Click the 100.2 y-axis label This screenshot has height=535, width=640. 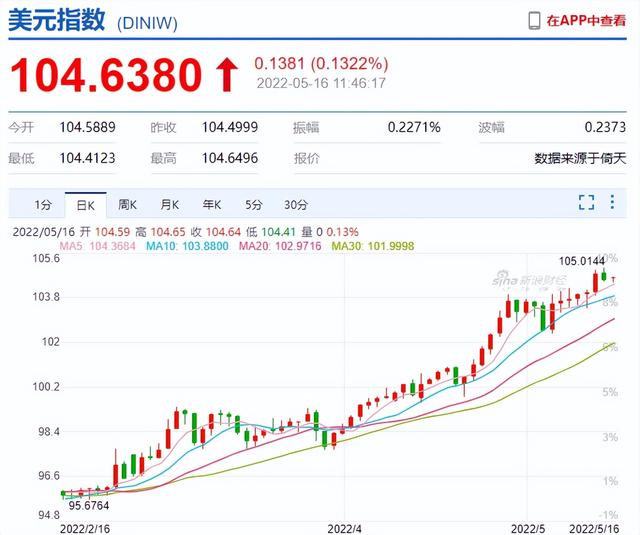pyautogui.click(x=46, y=386)
